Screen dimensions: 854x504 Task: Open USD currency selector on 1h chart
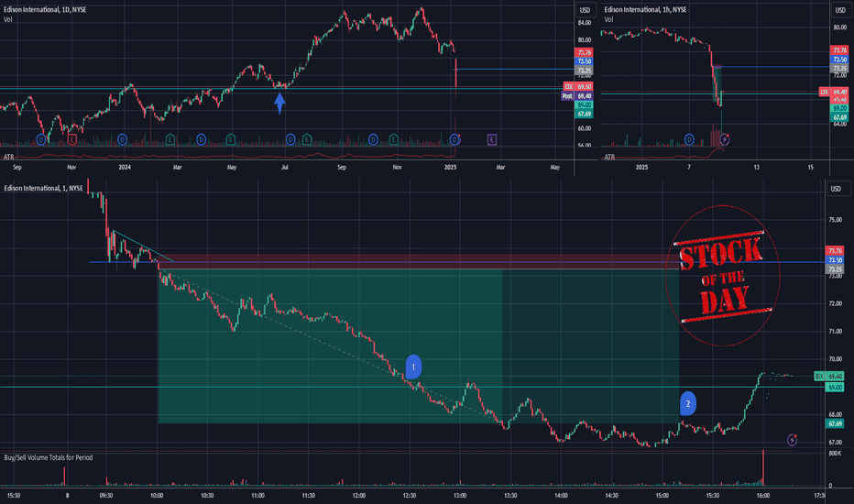(840, 10)
